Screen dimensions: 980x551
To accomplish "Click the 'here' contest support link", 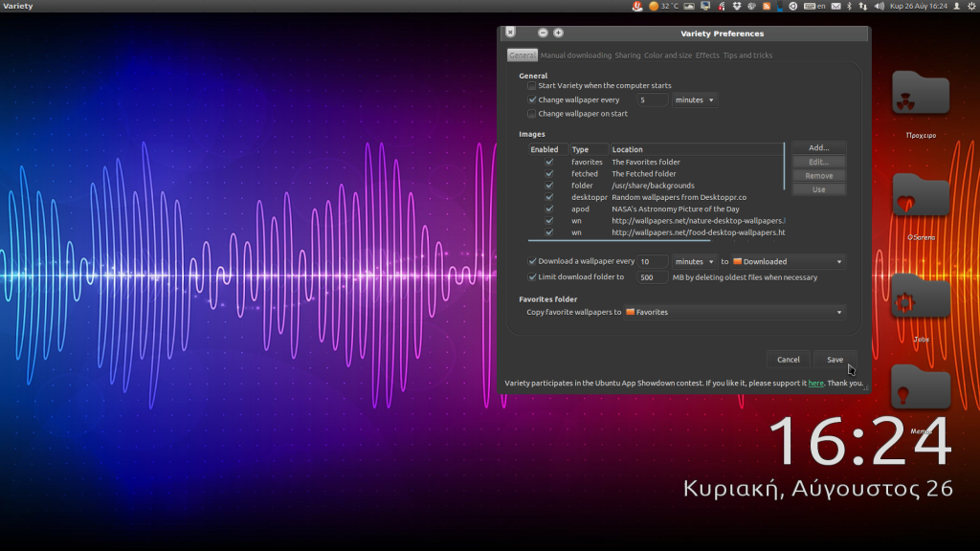I will click(x=816, y=383).
